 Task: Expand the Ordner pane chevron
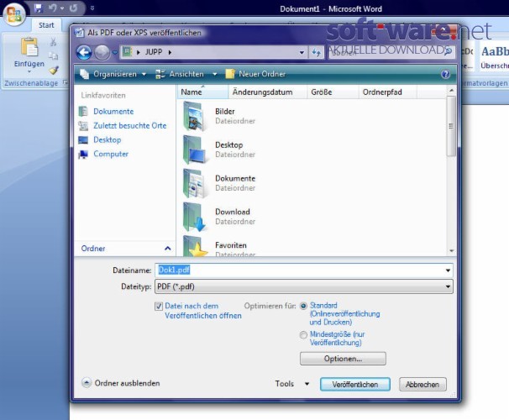click(x=167, y=249)
